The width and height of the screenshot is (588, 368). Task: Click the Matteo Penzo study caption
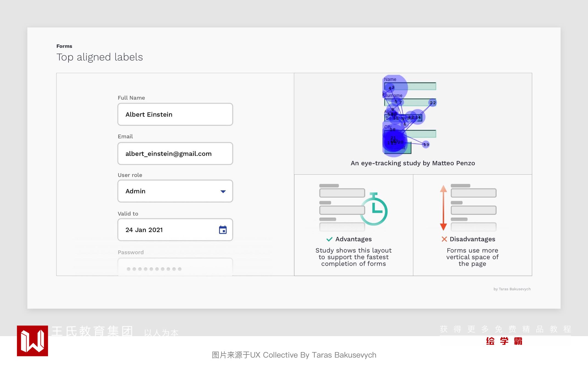click(x=412, y=163)
